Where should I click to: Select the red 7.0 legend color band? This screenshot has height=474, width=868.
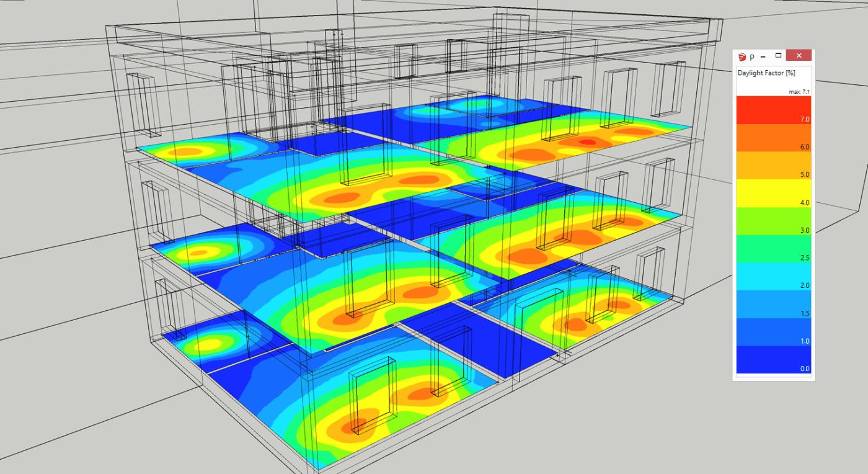773,110
